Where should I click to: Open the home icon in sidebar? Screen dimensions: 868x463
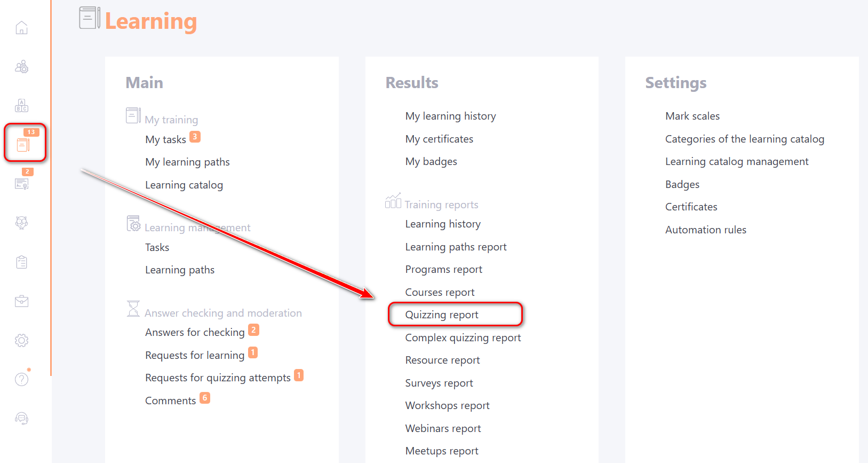coord(22,28)
